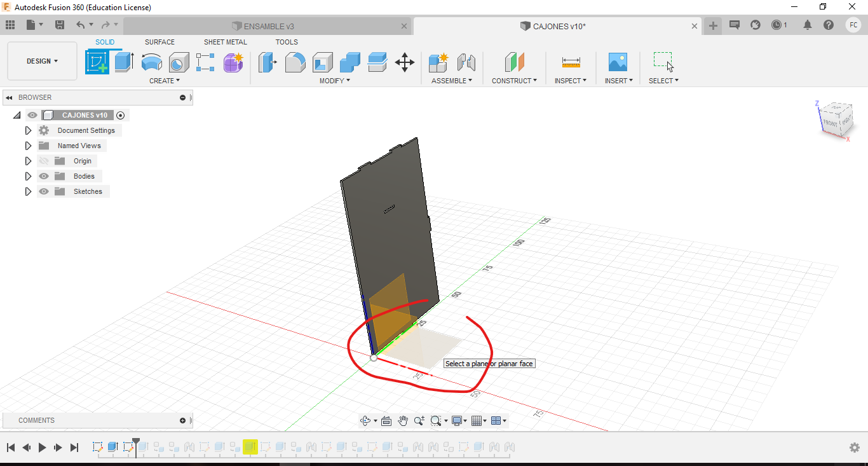Select the Joint tool

466,62
